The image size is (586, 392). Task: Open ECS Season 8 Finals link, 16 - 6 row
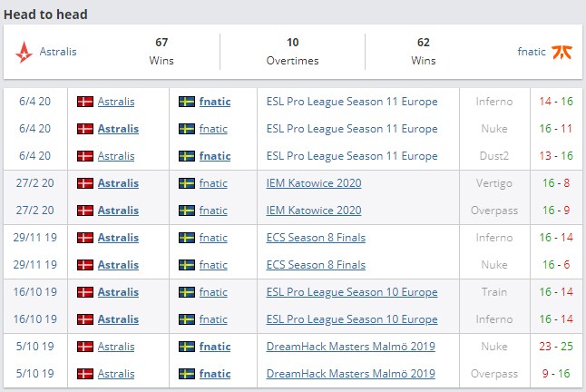tap(316, 265)
